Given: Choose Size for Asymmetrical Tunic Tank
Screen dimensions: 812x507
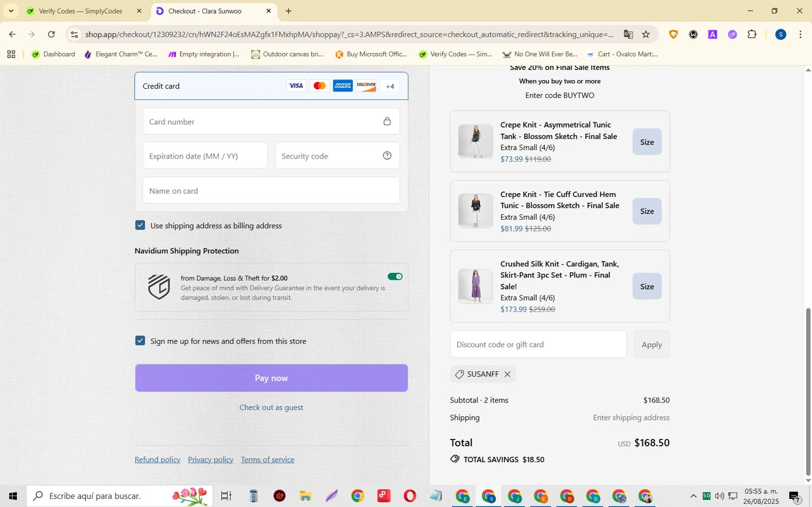Looking at the screenshot, I should point(647,142).
